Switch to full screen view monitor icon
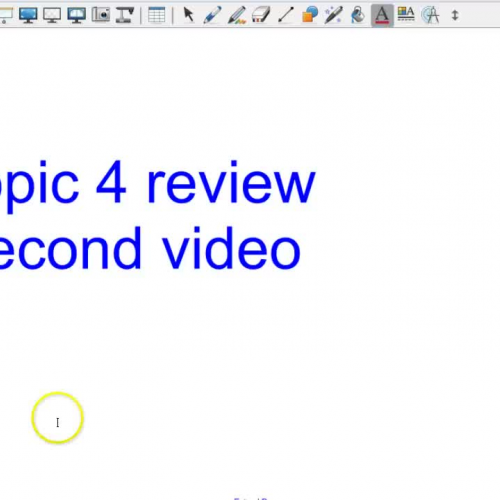 click(x=28, y=15)
